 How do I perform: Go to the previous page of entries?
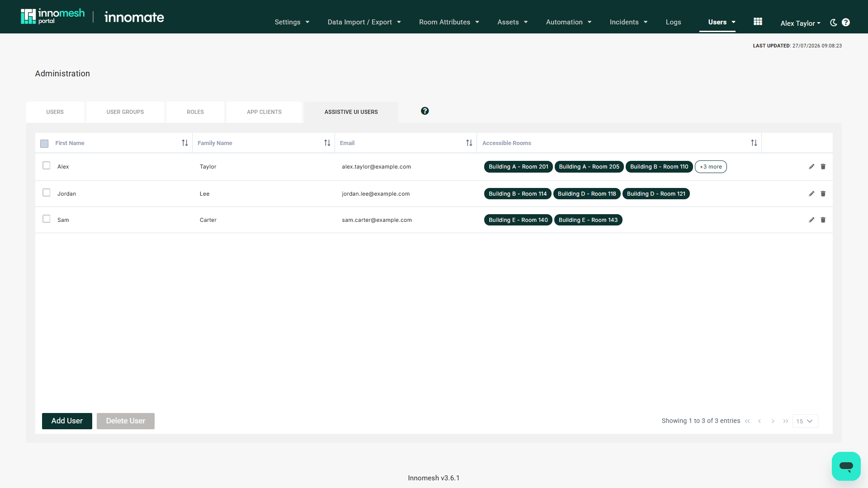pos(760,421)
